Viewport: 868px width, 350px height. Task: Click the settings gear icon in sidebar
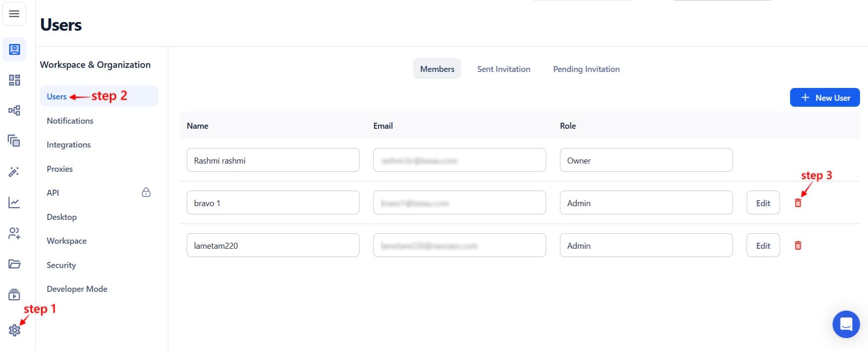point(14,330)
